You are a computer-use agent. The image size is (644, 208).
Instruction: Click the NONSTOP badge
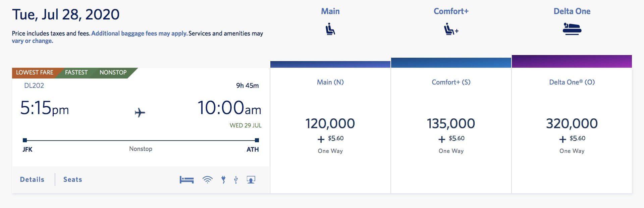click(113, 72)
